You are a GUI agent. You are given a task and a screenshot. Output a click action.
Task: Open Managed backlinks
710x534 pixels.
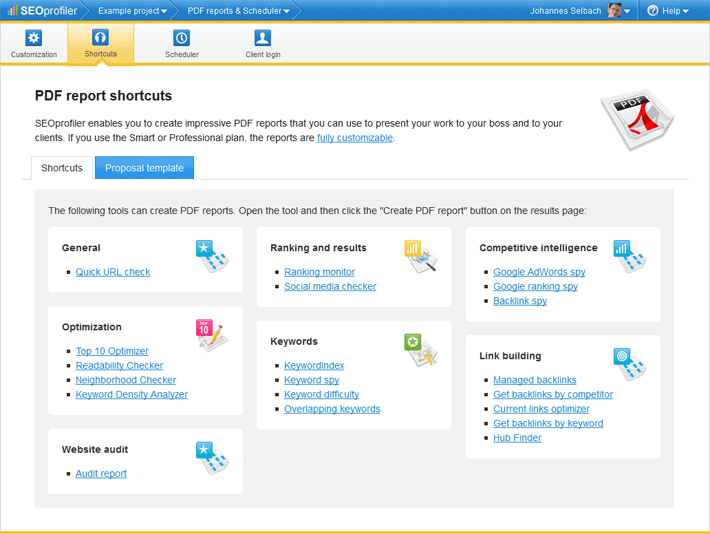(535, 380)
